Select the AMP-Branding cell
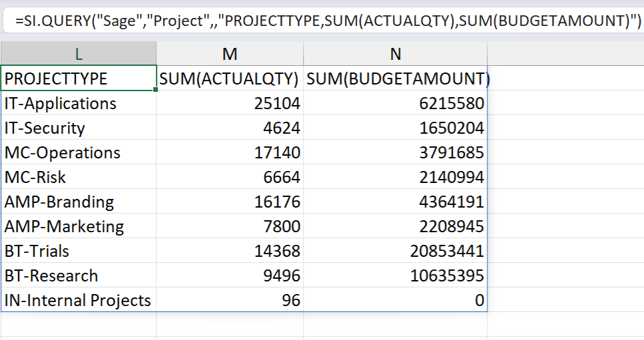Screen dimensions: 644x340 pos(79,202)
